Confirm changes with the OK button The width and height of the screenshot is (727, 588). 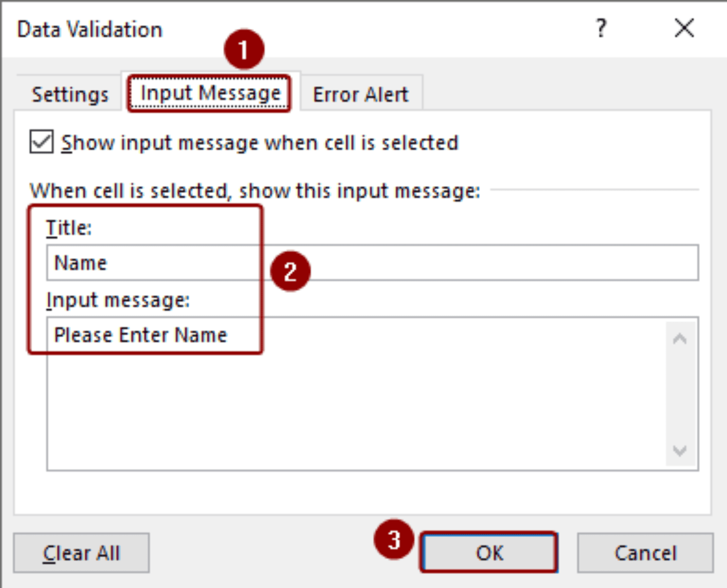(x=488, y=553)
